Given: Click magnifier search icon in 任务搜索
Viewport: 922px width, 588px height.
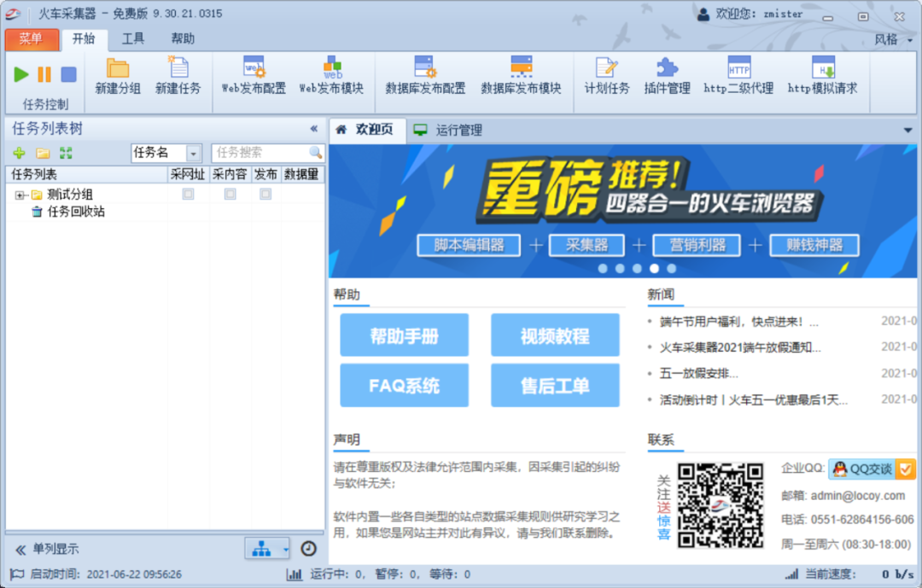Looking at the screenshot, I should (x=316, y=152).
